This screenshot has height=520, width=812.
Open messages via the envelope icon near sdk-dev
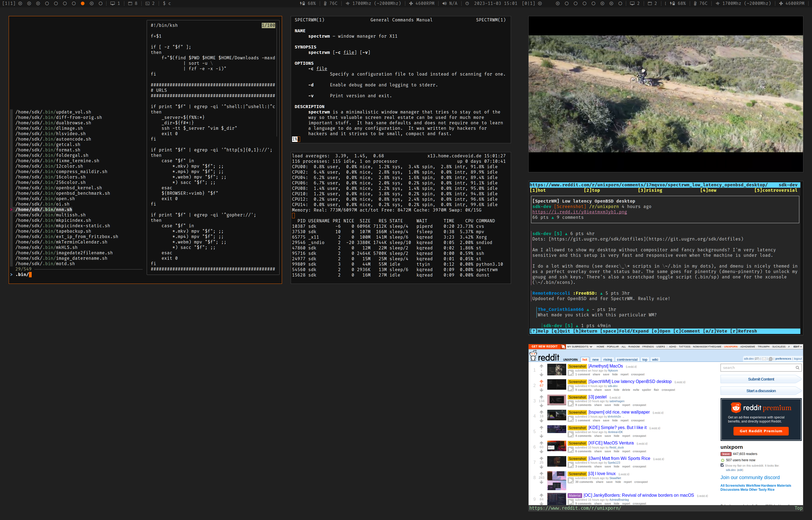[x=764, y=359]
